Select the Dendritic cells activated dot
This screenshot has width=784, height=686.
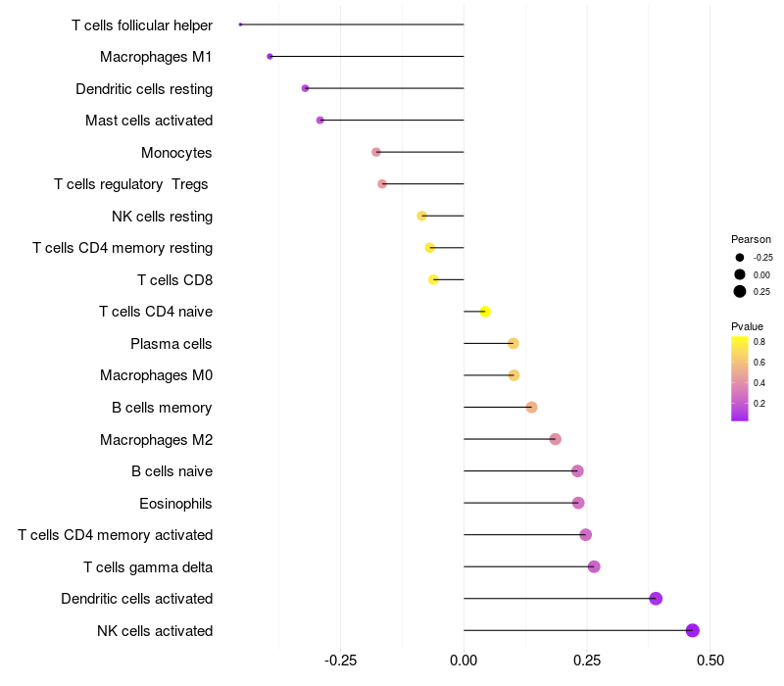656,599
